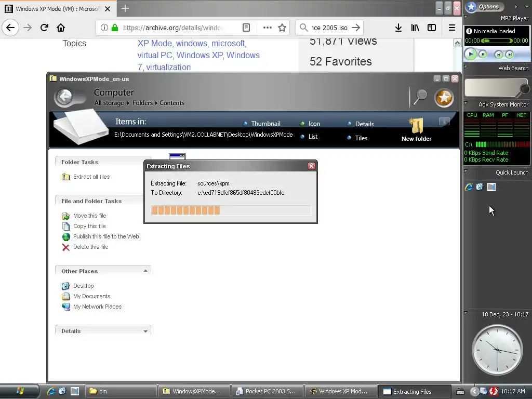Screen dimensions: 532x399
Task: Create a New folder
Action: 416,129
